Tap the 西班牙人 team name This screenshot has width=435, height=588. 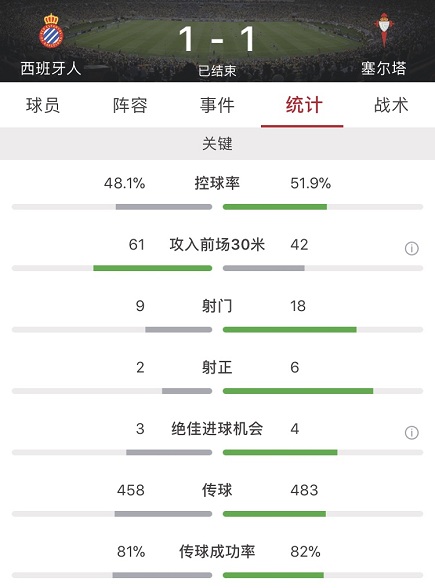[51, 69]
